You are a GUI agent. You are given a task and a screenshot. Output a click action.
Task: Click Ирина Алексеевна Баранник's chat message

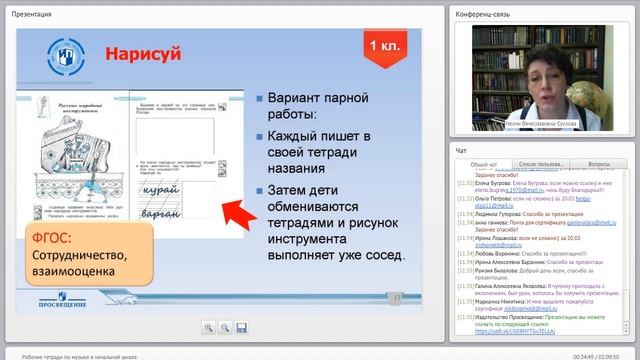point(530,262)
